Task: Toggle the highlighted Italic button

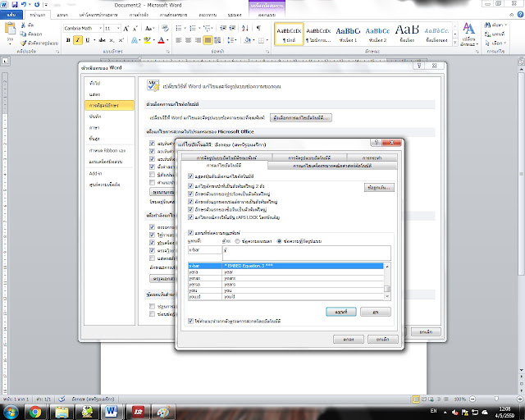Action: (78, 40)
